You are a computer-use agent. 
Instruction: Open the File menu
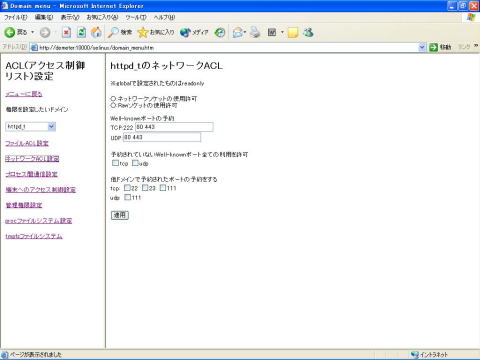[15, 17]
